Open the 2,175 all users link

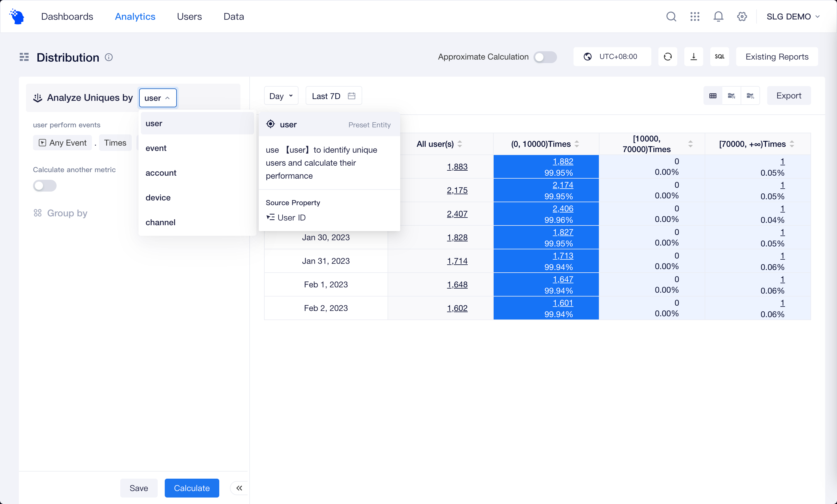[x=457, y=190]
